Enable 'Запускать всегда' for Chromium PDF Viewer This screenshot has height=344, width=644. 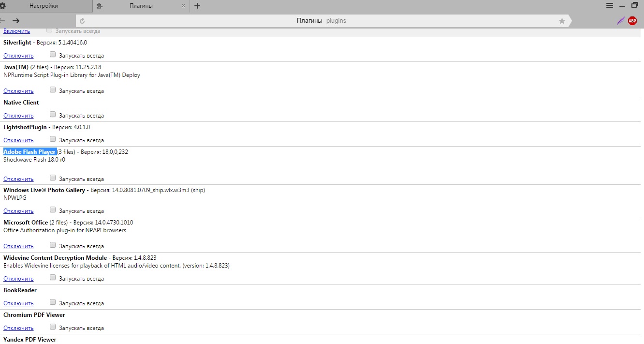coord(53,327)
